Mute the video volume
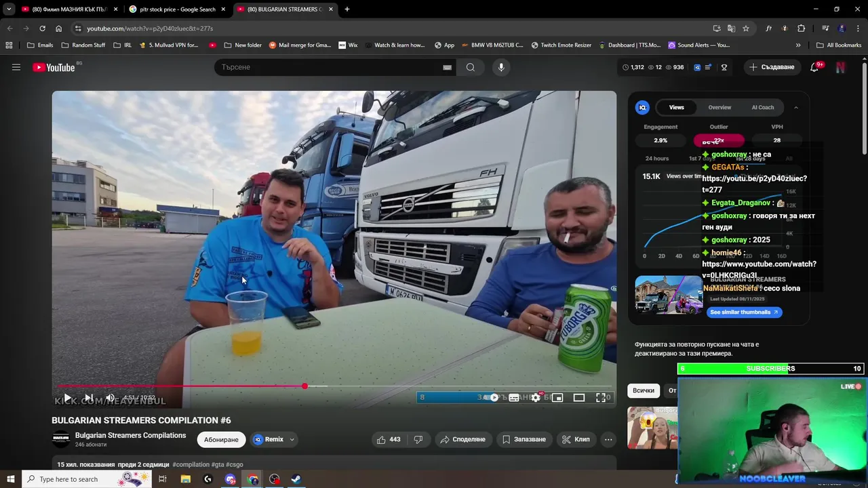The height and width of the screenshot is (488, 868). pos(110,398)
